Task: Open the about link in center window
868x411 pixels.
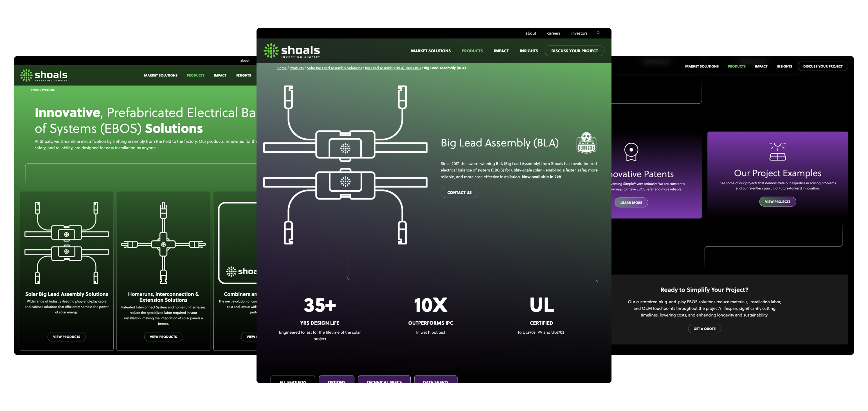Action: 531,33
